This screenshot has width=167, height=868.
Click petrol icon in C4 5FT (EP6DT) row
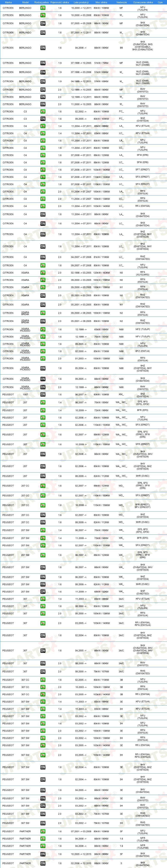pyautogui.click(x=43, y=170)
